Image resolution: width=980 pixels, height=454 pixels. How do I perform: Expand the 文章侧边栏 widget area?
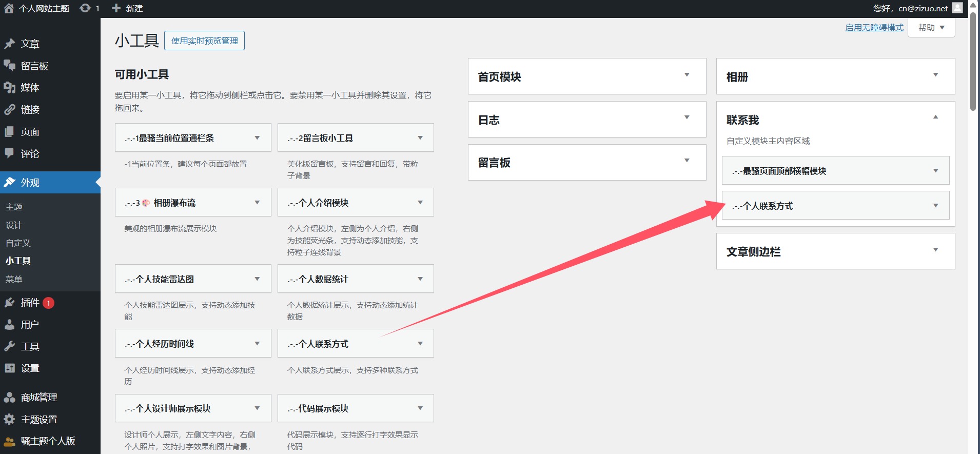pyautogui.click(x=935, y=250)
